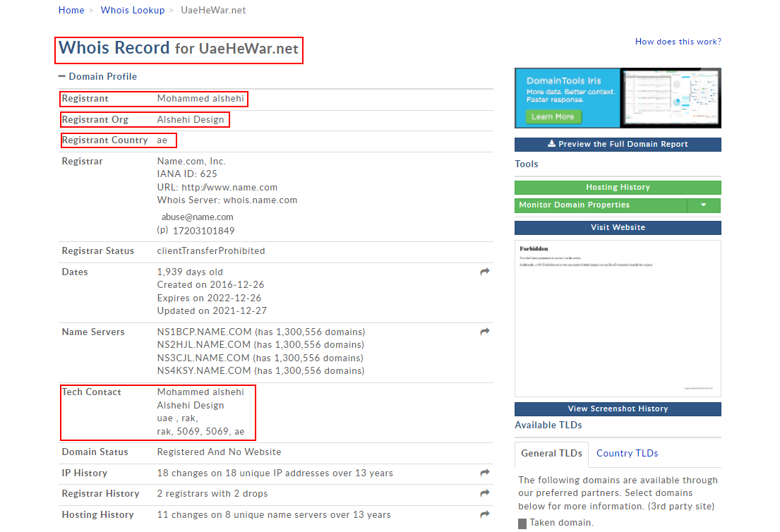Open the Registrar History share arrow icon
The height and width of the screenshot is (532, 780).
point(484,493)
